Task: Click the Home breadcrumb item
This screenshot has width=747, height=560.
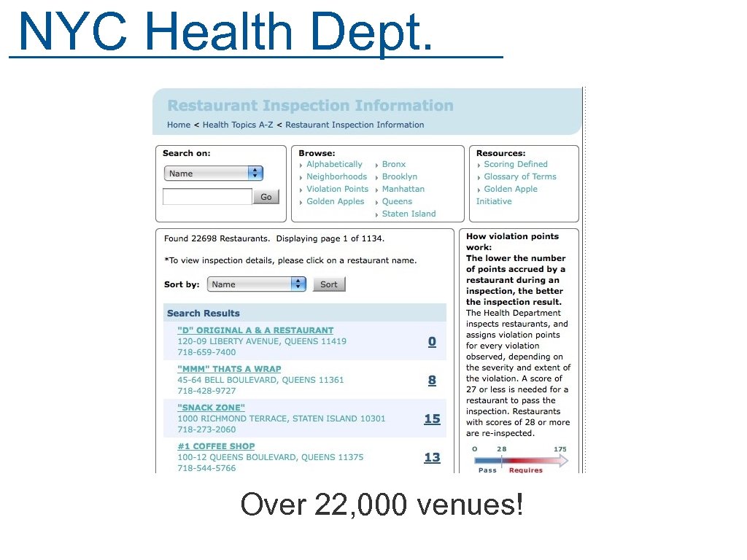Action: (x=178, y=125)
